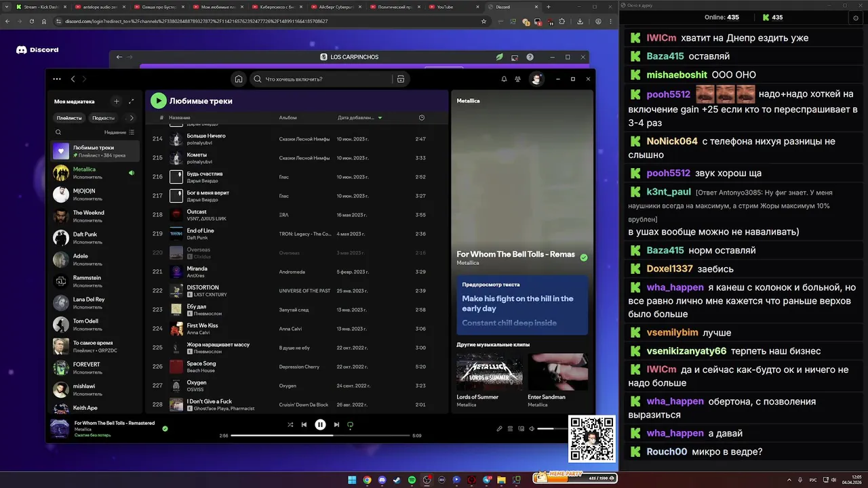This screenshot has height=488, width=868.
Task: Show more library filter chips via arrow
Action: (132, 117)
